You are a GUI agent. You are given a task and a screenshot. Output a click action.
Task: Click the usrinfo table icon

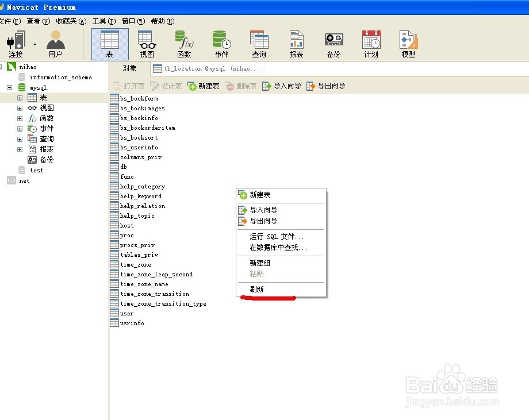[114, 323]
